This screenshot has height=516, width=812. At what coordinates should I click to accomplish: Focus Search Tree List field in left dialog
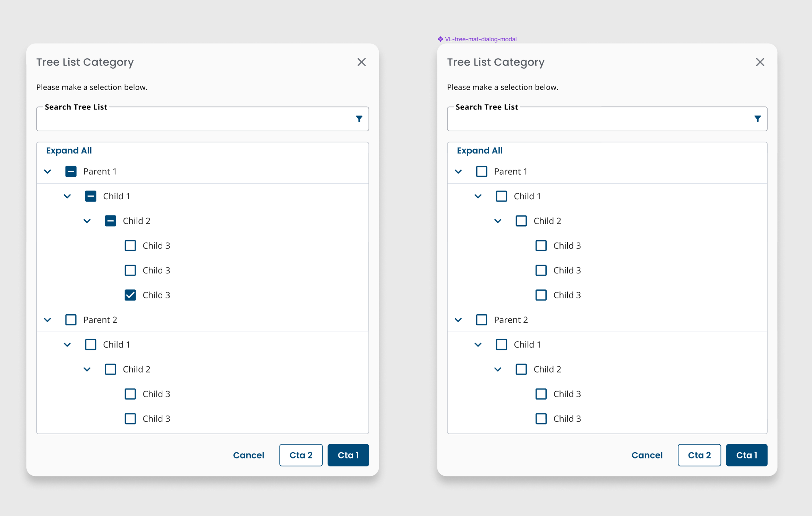tap(194, 120)
